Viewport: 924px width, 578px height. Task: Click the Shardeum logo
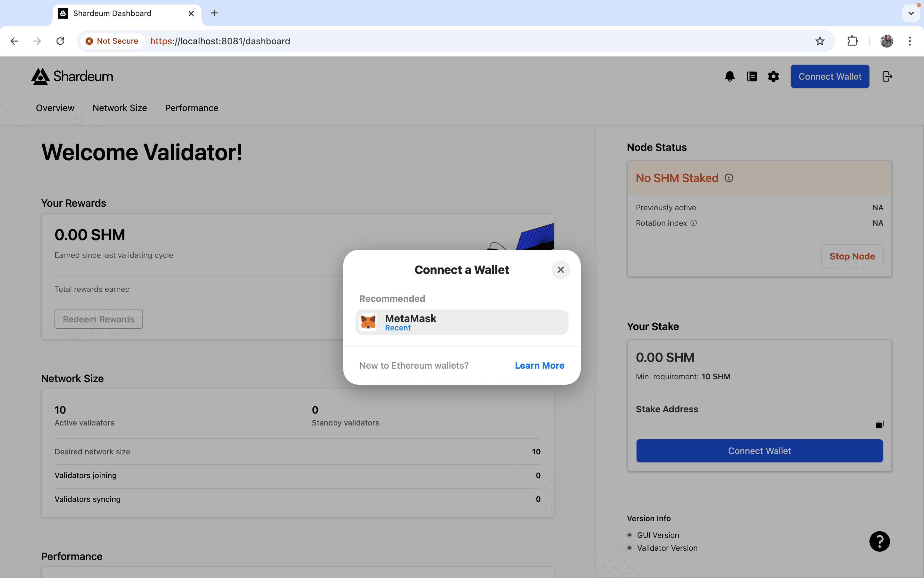72,76
